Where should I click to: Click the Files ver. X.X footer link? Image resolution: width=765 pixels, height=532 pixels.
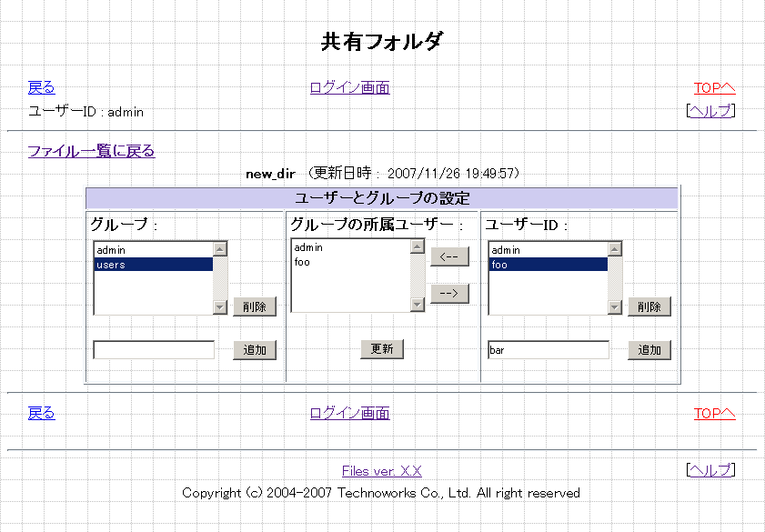click(381, 471)
